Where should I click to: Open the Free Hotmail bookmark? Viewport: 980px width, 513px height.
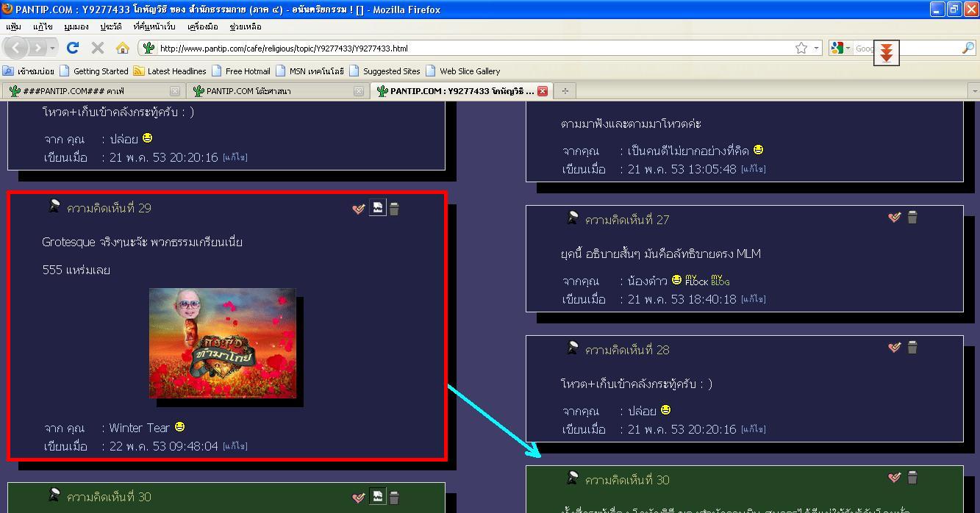click(x=241, y=71)
